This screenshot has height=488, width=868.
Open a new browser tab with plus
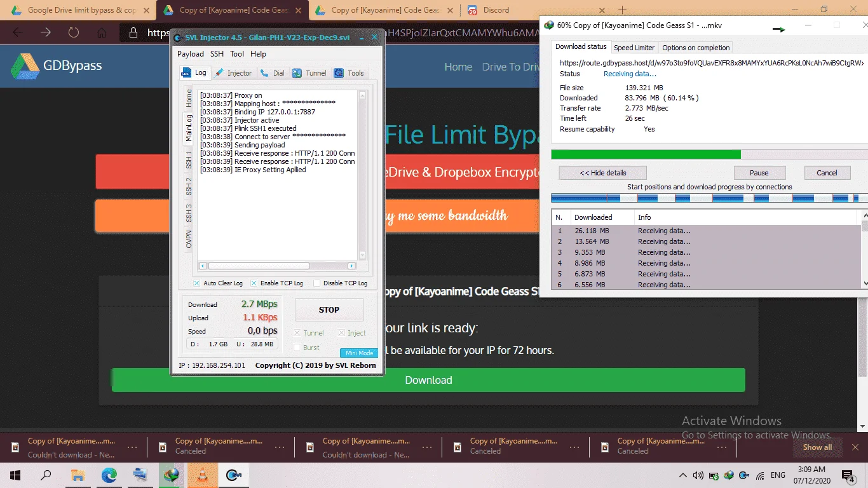622,10
